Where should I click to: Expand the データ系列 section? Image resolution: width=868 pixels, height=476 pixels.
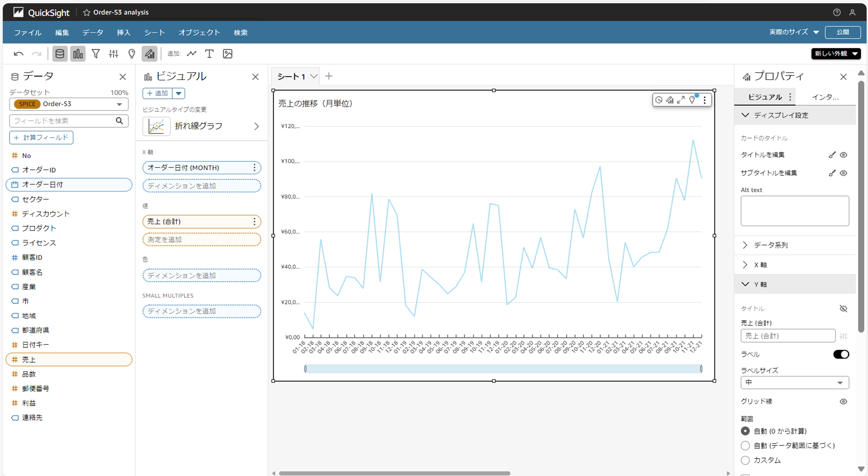click(770, 245)
